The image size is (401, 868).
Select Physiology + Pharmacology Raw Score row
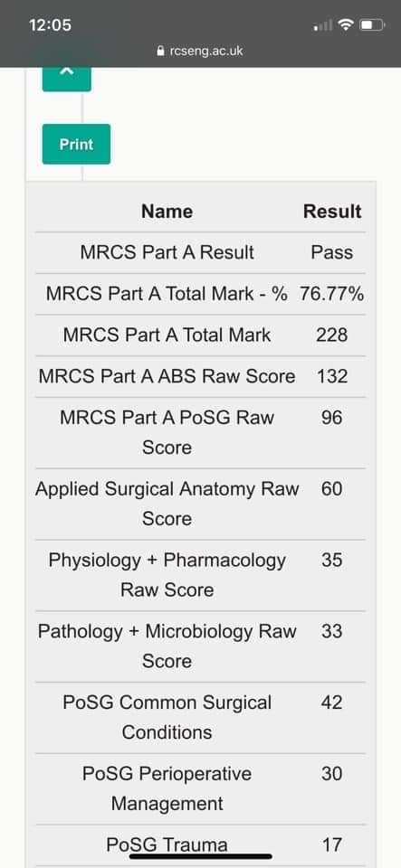tap(201, 575)
